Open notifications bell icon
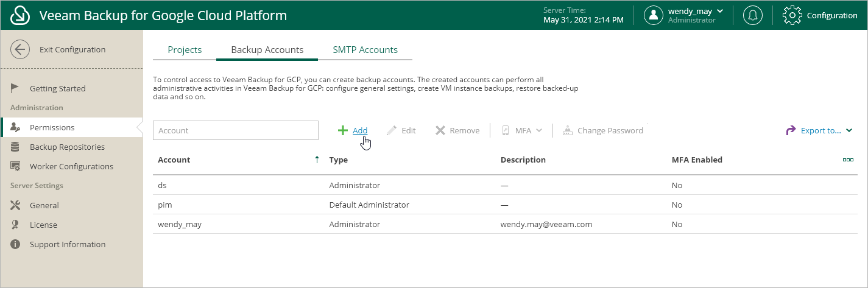The image size is (868, 288). [753, 15]
